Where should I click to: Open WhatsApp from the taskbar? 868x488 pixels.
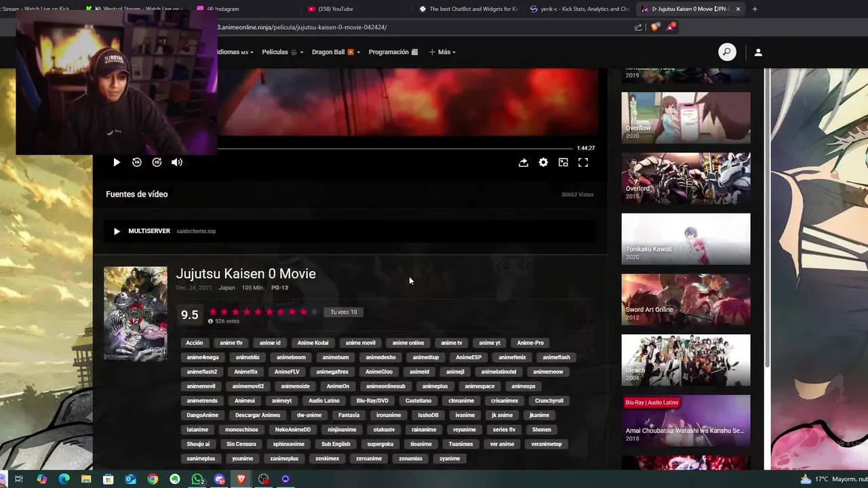coord(197,479)
